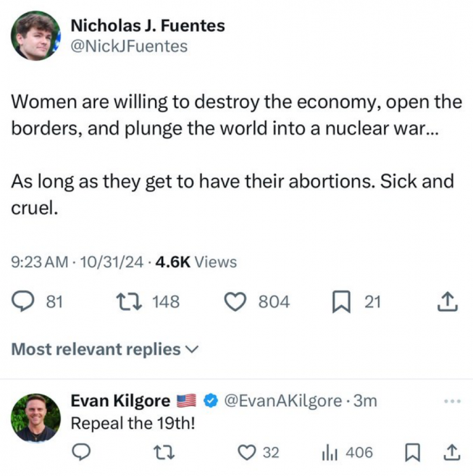Like the reply with 32 likes
Viewport: 473px width, 476px height.
pos(246,453)
